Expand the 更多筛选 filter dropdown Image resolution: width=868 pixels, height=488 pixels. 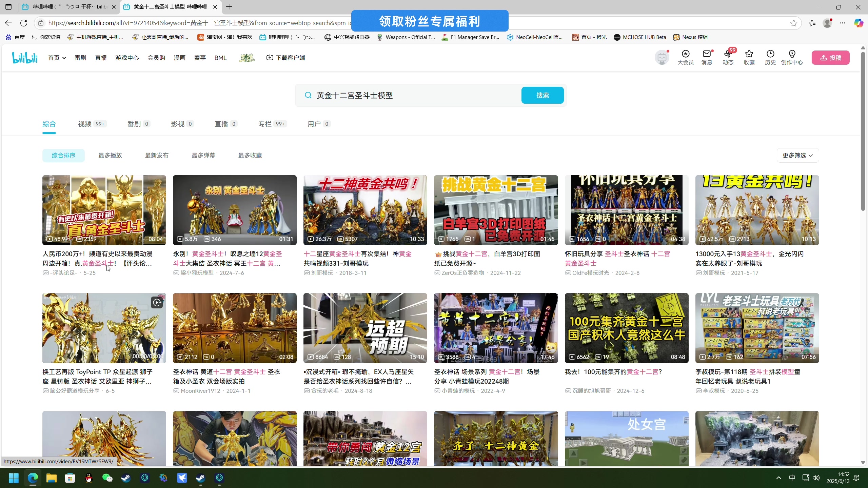click(x=797, y=155)
